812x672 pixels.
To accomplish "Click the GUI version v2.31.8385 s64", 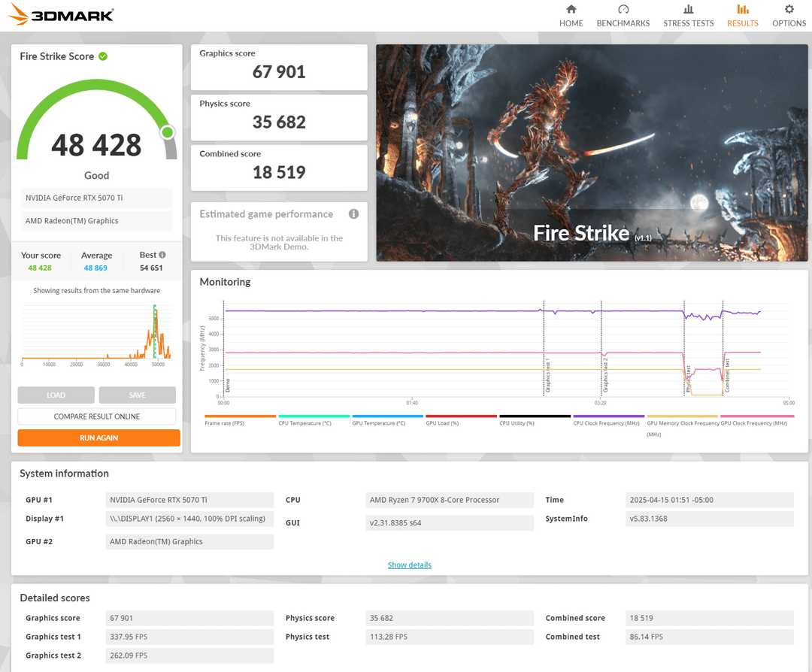I will pos(450,523).
